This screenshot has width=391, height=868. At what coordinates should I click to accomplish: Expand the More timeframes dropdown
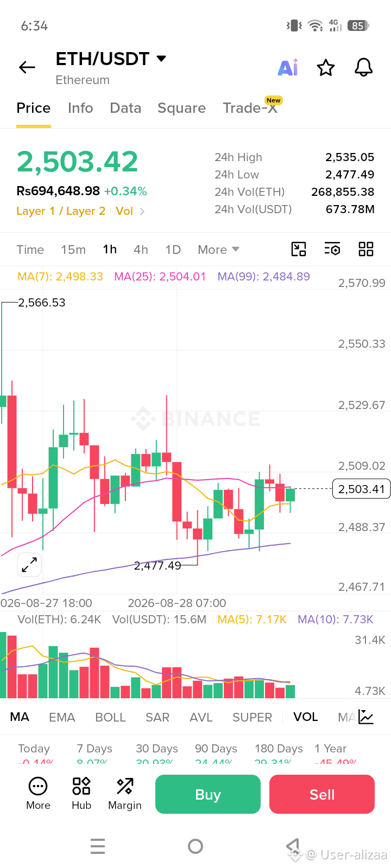pyautogui.click(x=219, y=250)
